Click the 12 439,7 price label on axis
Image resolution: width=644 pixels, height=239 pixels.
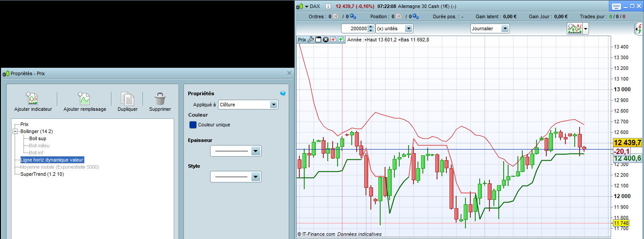point(628,143)
